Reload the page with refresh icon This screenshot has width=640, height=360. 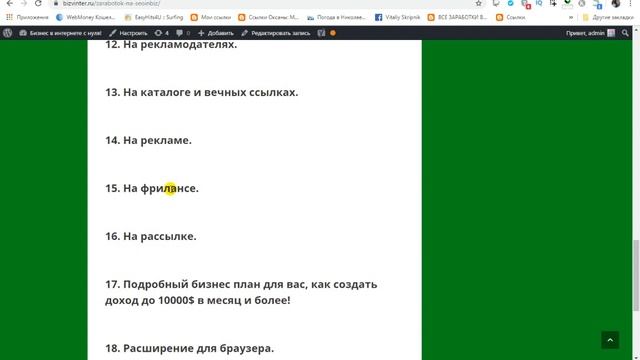coord(38,3)
